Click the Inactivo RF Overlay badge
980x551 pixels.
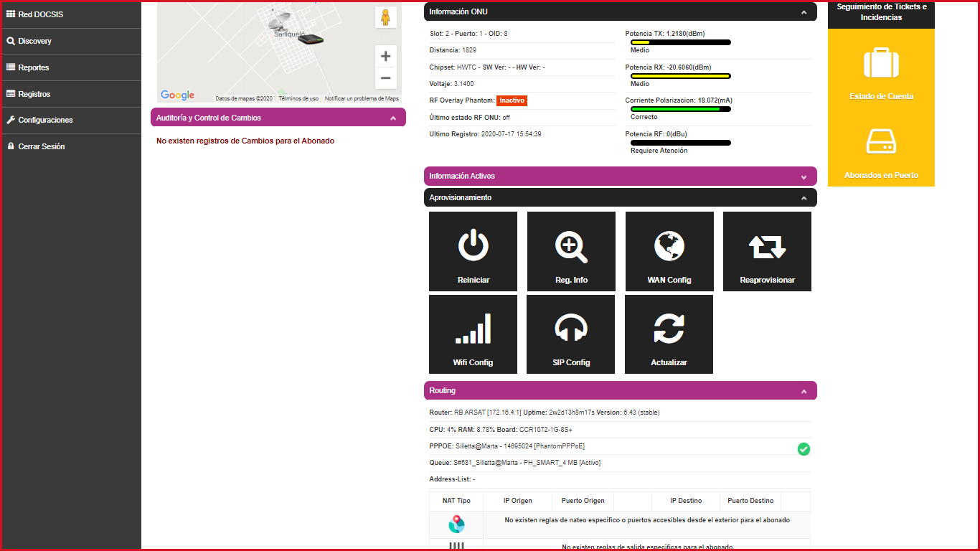point(512,100)
